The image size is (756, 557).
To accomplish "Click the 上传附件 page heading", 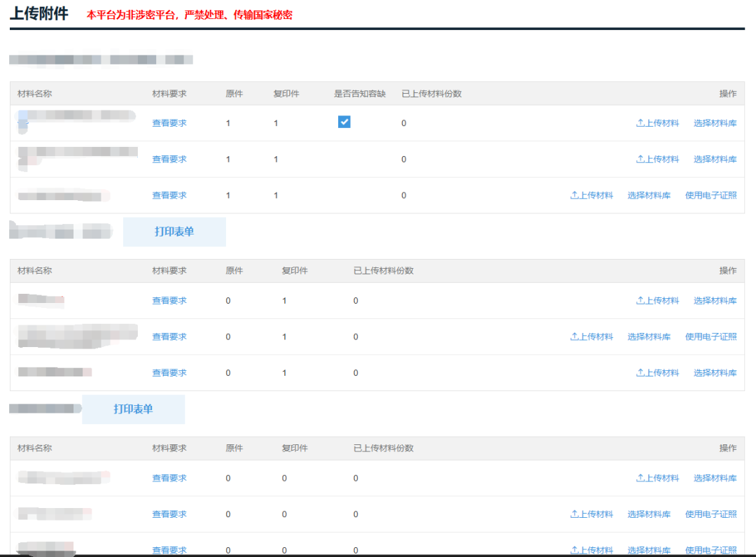I will click(39, 13).
